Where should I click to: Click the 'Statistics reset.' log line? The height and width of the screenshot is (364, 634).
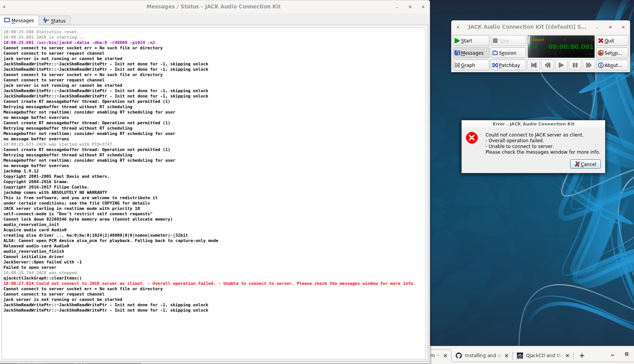click(x=41, y=32)
